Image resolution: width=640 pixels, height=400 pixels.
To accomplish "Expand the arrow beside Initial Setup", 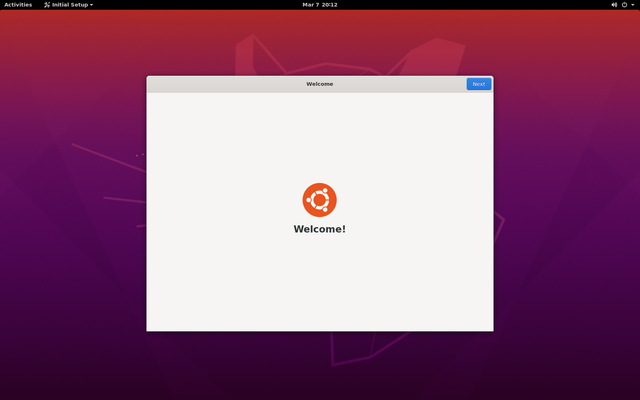I will click(92, 5).
